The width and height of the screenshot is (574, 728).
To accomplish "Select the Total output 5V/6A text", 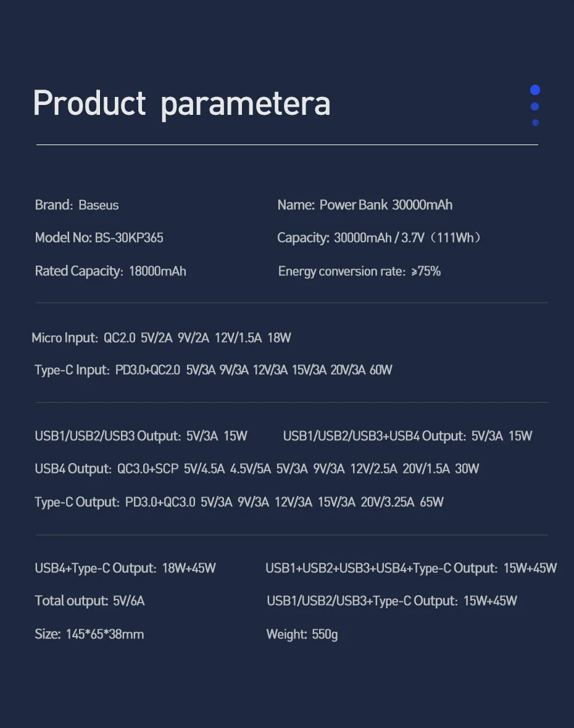I will click(x=89, y=601).
